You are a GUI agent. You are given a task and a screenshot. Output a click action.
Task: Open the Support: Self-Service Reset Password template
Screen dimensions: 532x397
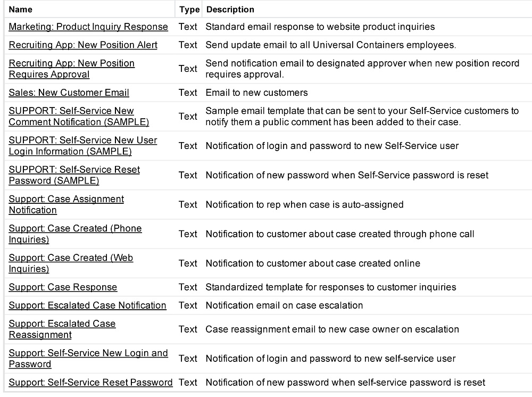(90, 382)
